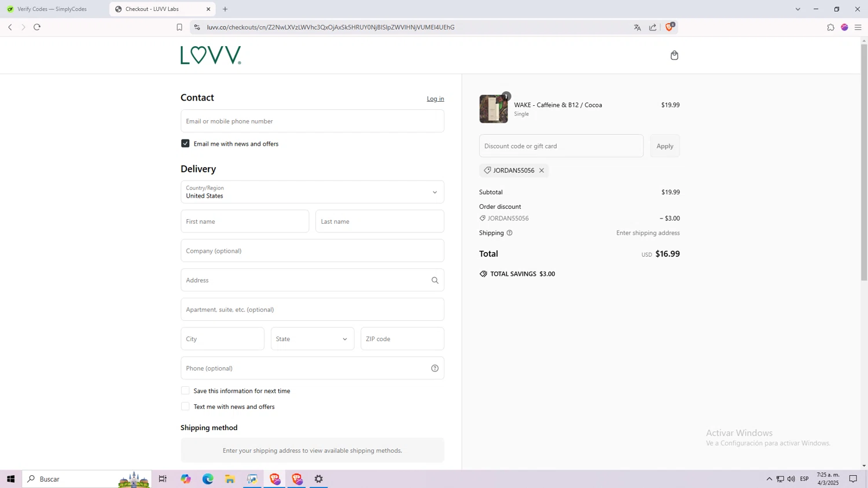868x488 pixels.
Task: Click the Company (optional) field
Action: (x=312, y=251)
